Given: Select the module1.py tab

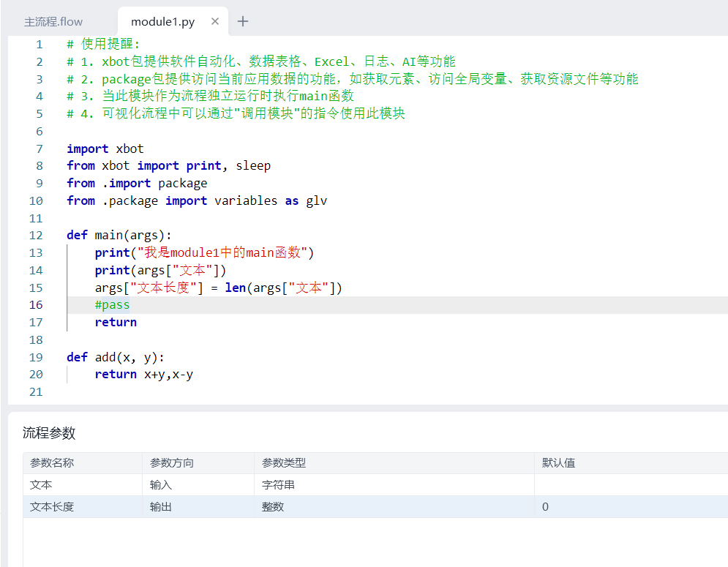Looking at the screenshot, I should [x=162, y=22].
